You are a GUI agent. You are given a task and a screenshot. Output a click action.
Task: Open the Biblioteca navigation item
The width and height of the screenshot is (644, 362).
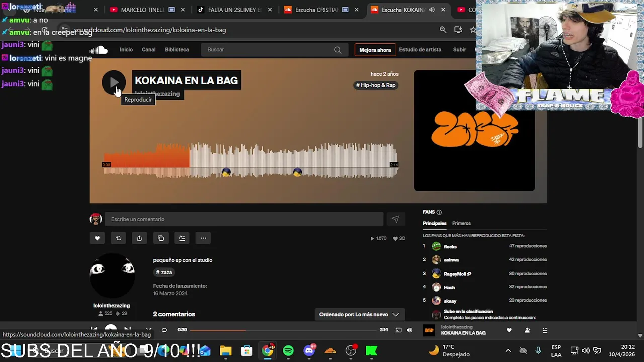[x=177, y=49]
